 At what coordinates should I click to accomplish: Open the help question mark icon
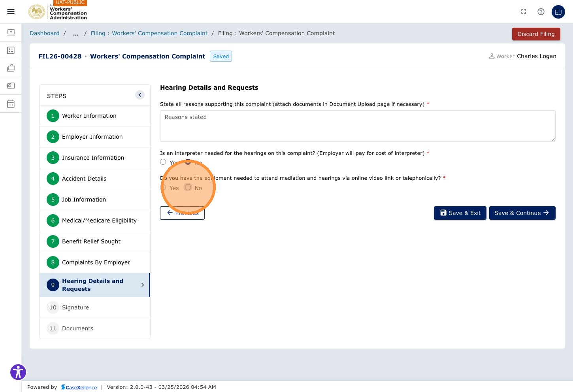pyautogui.click(x=541, y=12)
